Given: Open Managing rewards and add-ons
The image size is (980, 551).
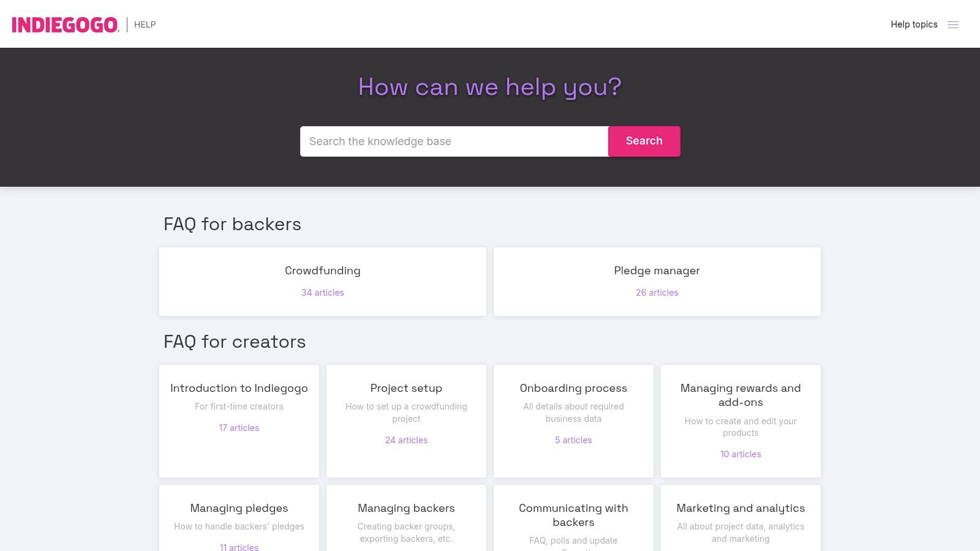Looking at the screenshot, I should [x=741, y=395].
